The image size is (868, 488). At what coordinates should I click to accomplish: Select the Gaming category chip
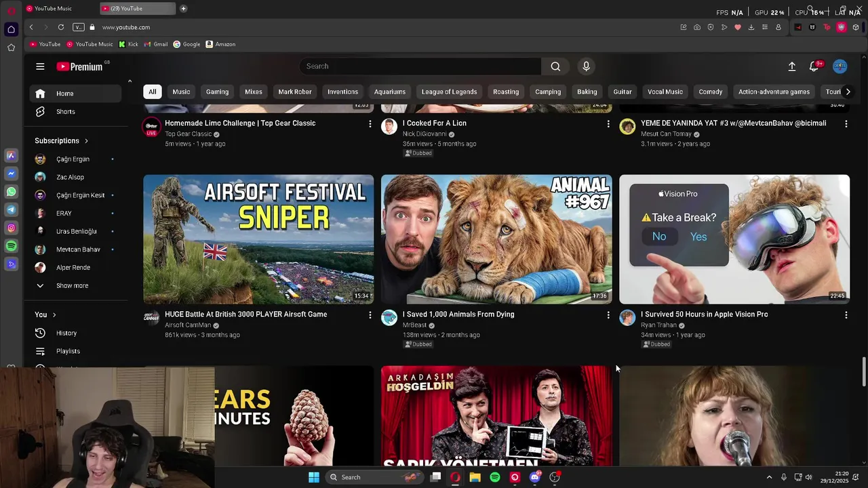click(x=218, y=91)
